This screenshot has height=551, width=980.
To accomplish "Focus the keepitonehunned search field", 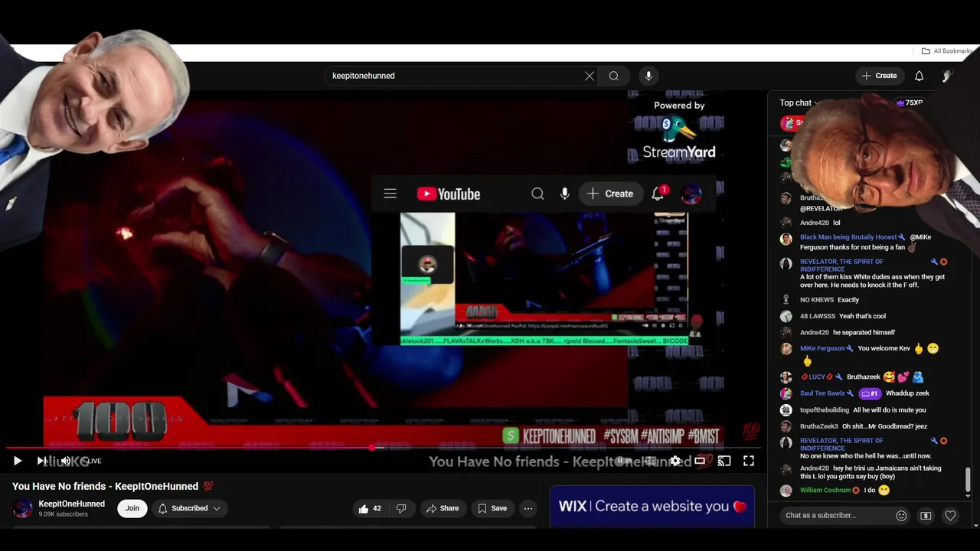I will click(456, 76).
